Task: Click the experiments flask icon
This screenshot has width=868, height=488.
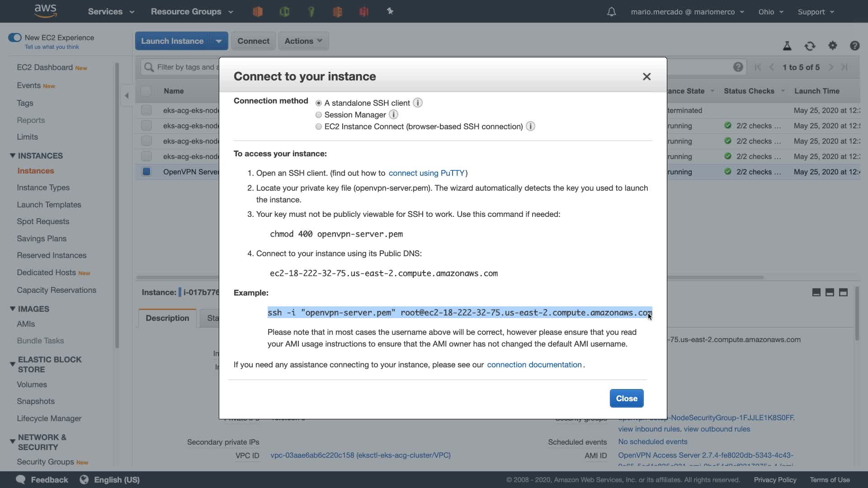Action: (x=787, y=46)
